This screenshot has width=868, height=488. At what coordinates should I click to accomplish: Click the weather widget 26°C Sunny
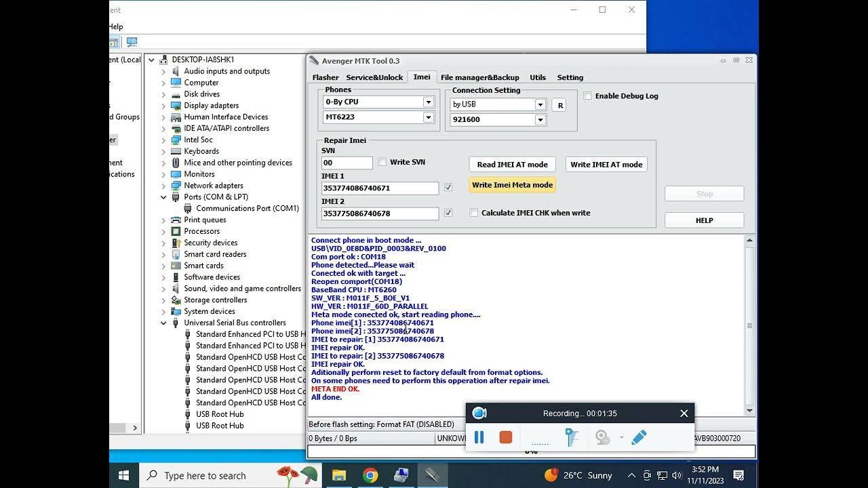[x=578, y=475]
